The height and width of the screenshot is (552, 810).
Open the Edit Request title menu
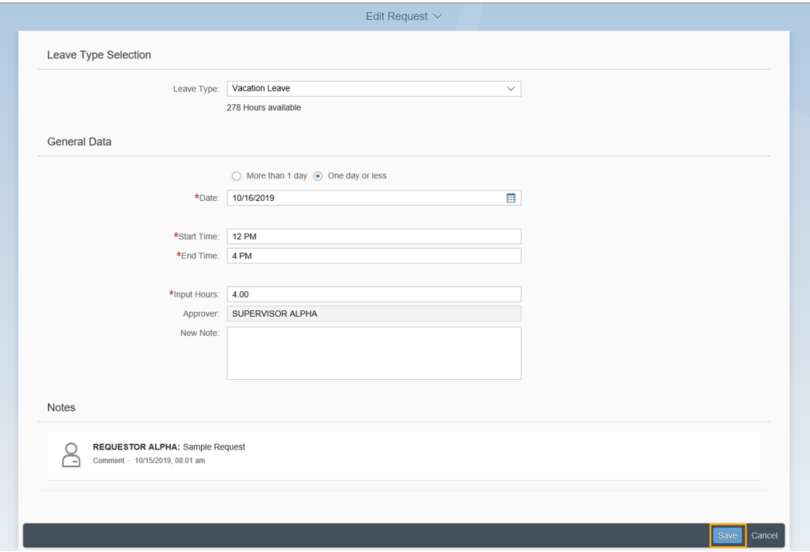[397, 16]
